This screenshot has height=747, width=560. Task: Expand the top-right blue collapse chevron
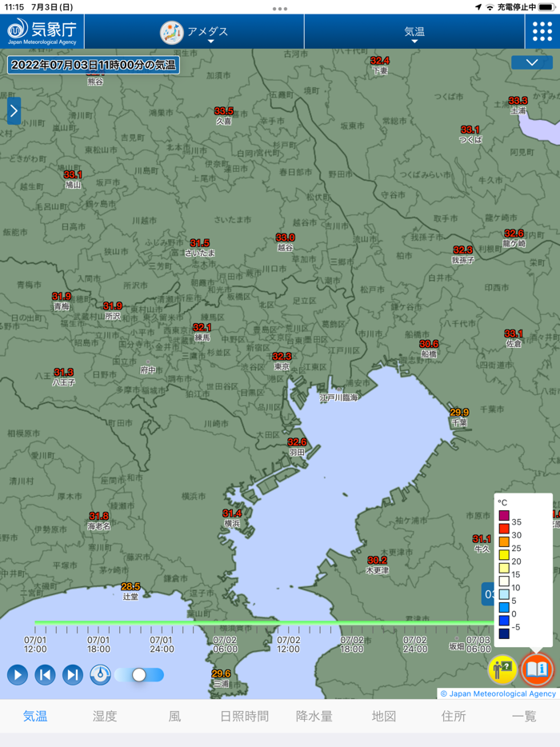532,62
